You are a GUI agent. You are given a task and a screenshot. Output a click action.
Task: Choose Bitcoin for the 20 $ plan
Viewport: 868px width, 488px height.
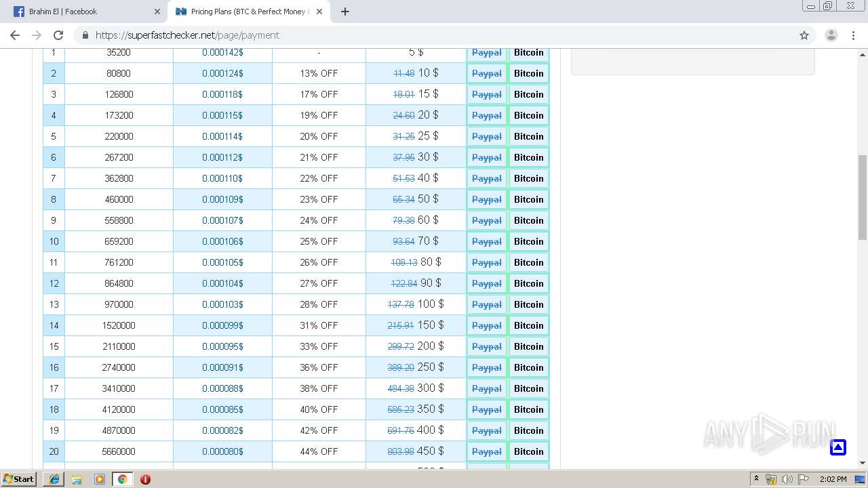pos(529,115)
